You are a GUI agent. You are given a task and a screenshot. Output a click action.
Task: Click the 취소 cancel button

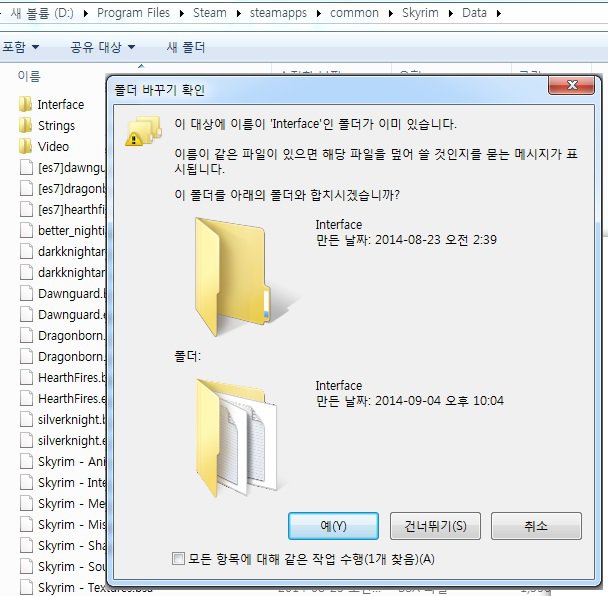point(536,526)
